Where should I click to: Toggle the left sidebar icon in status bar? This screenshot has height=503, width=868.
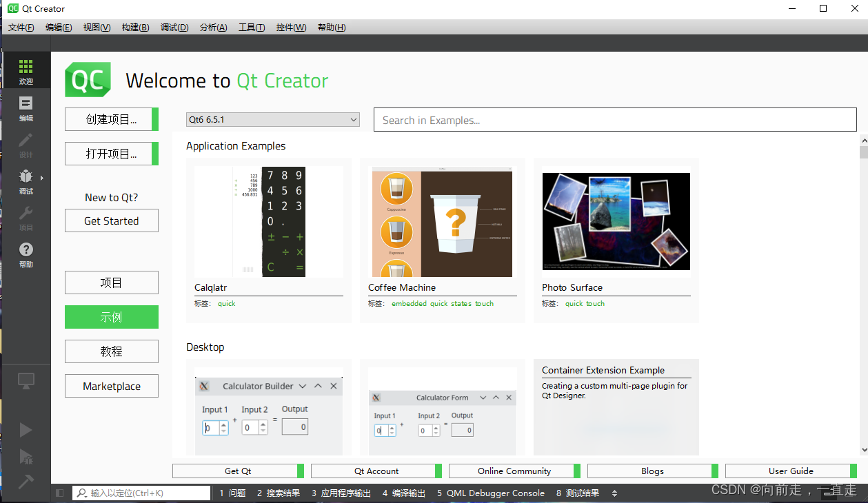(x=60, y=493)
